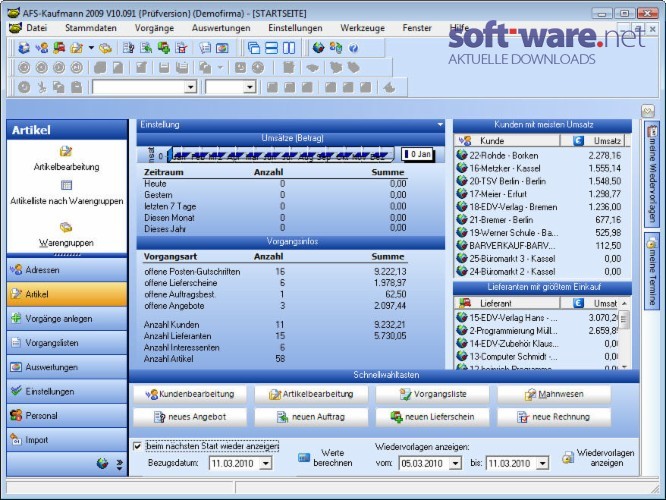Click the evaluations chart icon in the toolbar
Image resolution: width=666 pixels, height=500 pixels.
click(x=222, y=48)
